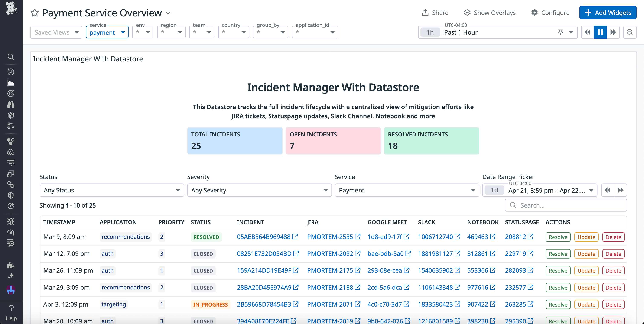
Task: Select the Watchdog binoculars icon in sidebar
Action: pyautogui.click(x=11, y=104)
